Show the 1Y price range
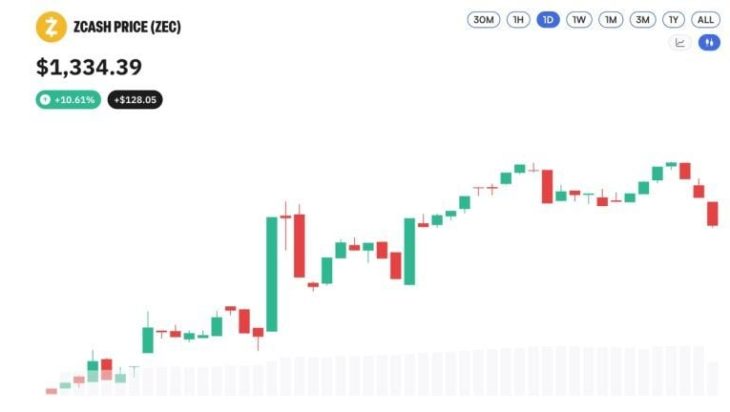Screen dimensions: 730x412 point(673,20)
